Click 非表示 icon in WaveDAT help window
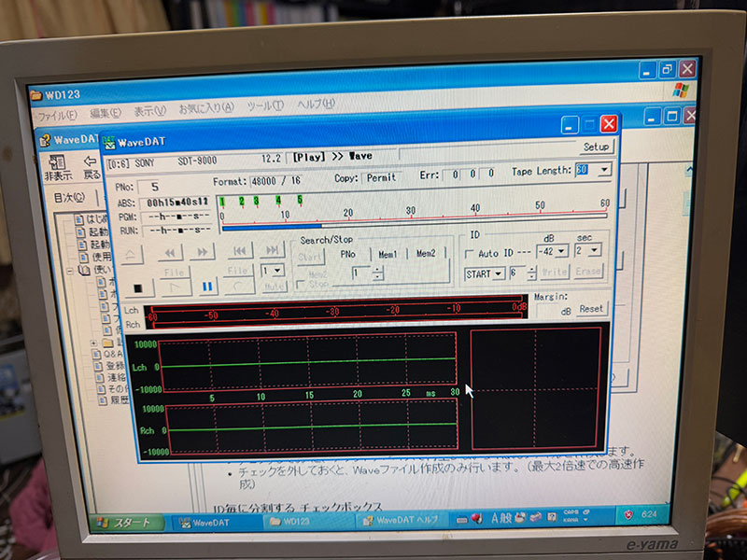This screenshot has height=560, width=747. (58, 168)
